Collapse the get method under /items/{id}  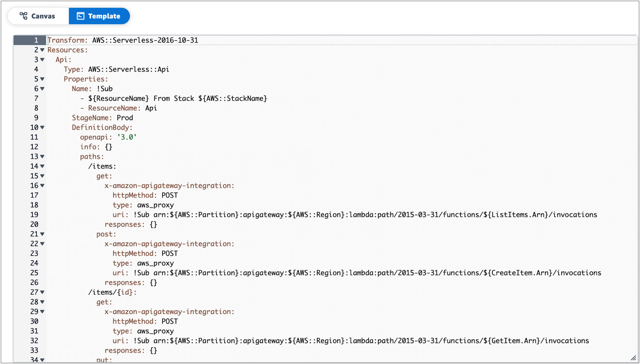pos(42,302)
